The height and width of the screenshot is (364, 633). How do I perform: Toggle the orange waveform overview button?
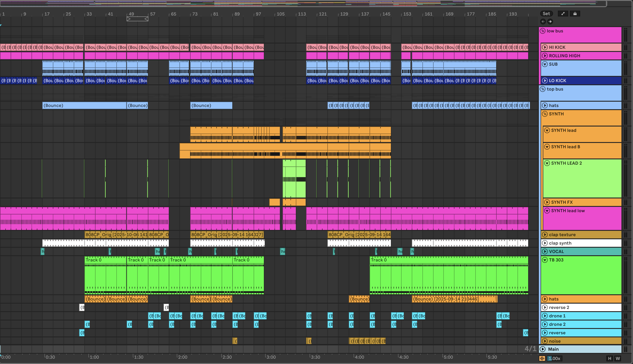coord(542,358)
